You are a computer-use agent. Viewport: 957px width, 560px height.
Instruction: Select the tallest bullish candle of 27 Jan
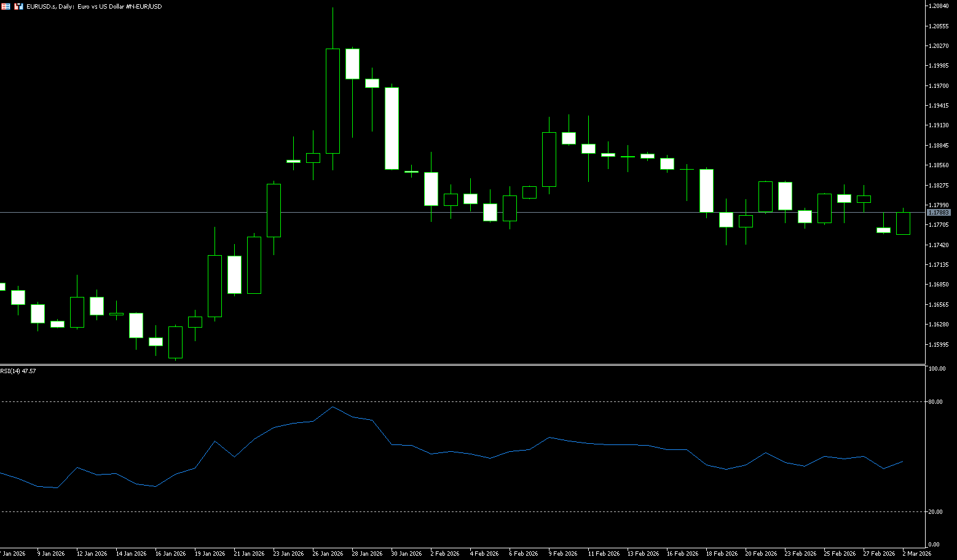click(x=333, y=101)
